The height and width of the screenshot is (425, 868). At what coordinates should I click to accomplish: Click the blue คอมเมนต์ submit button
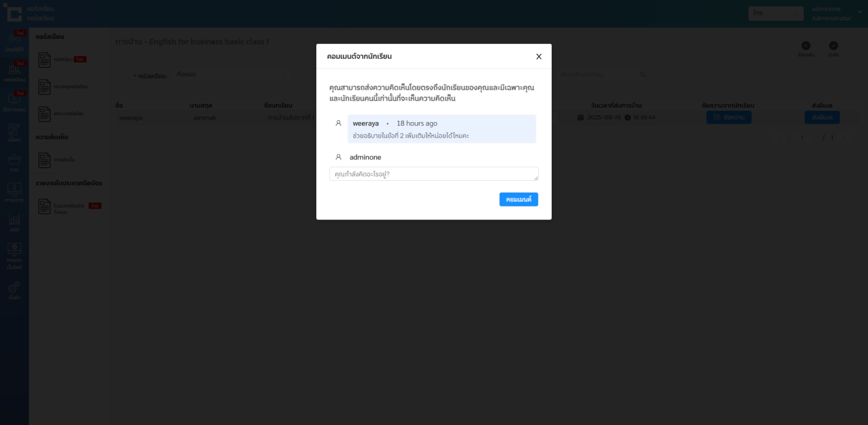click(518, 199)
